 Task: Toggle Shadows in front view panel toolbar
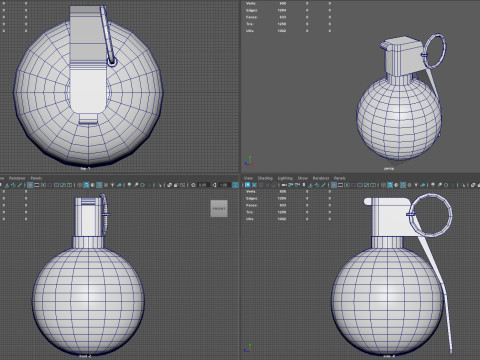coord(119,185)
